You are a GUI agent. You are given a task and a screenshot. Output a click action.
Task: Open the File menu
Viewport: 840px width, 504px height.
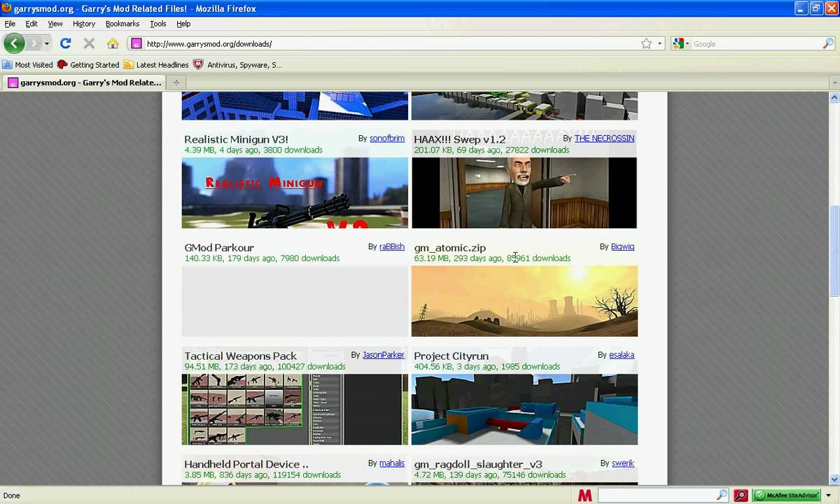pyautogui.click(x=10, y=24)
